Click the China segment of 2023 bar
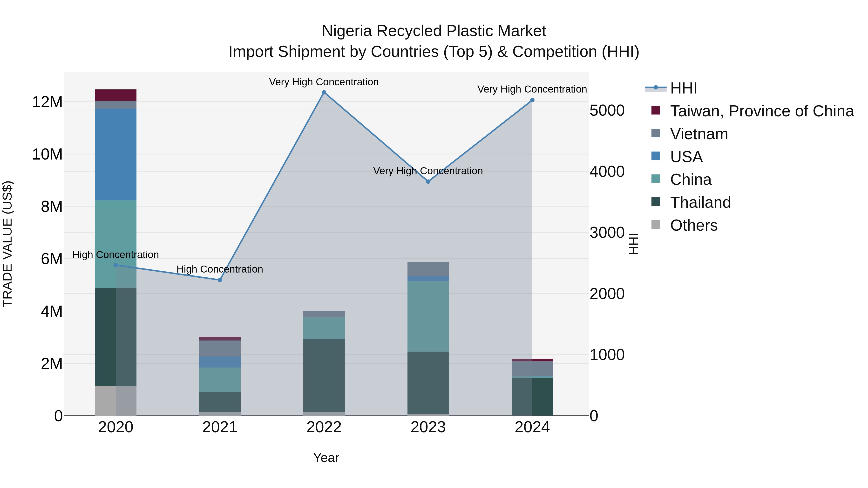The height and width of the screenshot is (488, 868). [x=428, y=316]
